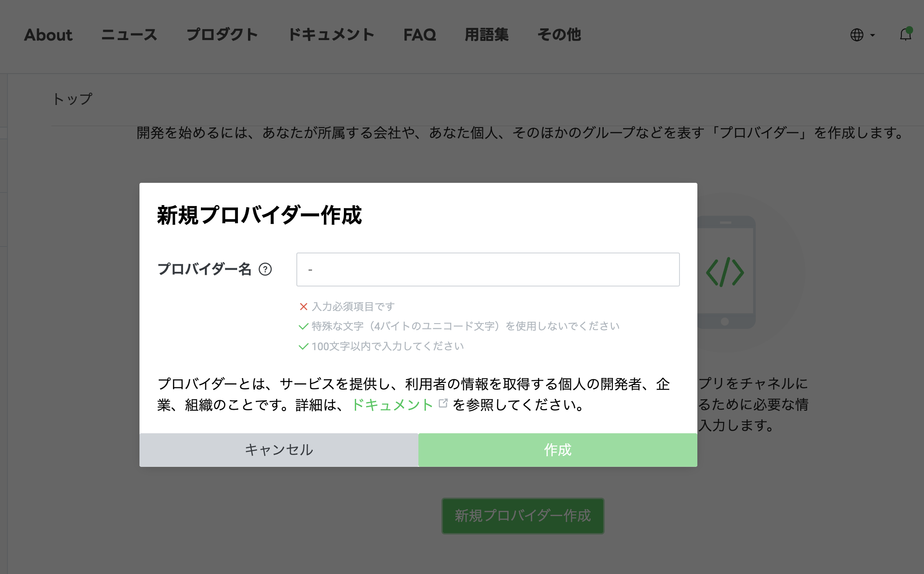Expand the language selector dropdown arrow
924x574 pixels.
(873, 36)
